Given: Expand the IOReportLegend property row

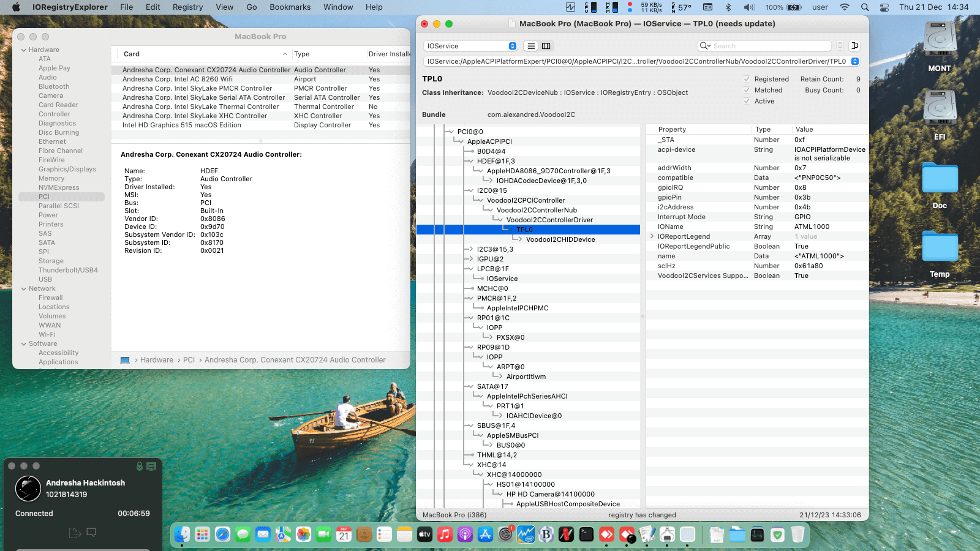Looking at the screenshot, I should click(652, 236).
